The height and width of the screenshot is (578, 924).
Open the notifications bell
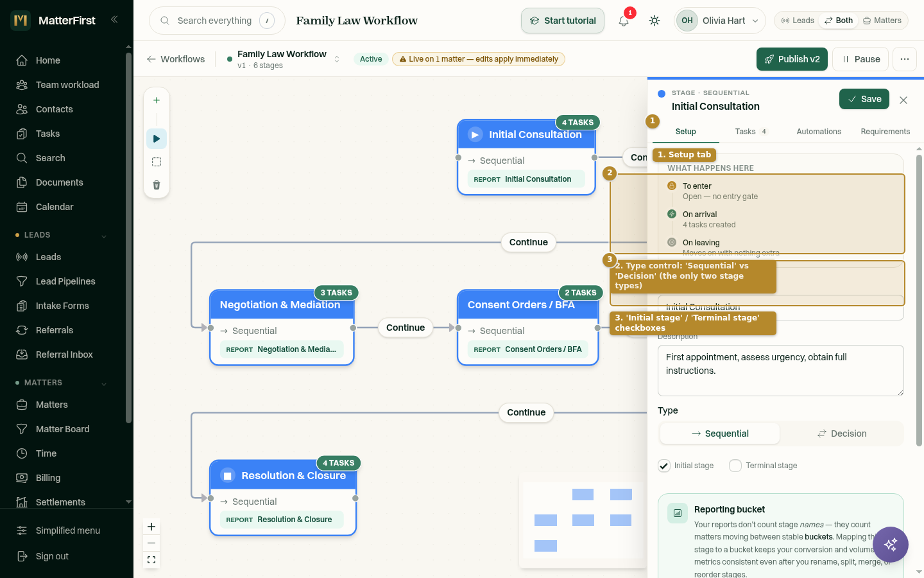(x=623, y=21)
